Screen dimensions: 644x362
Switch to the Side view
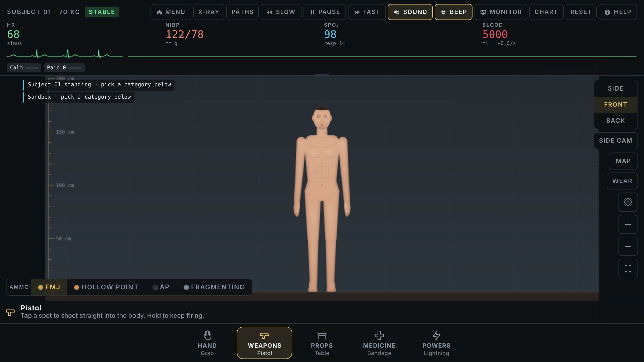point(615,88)
